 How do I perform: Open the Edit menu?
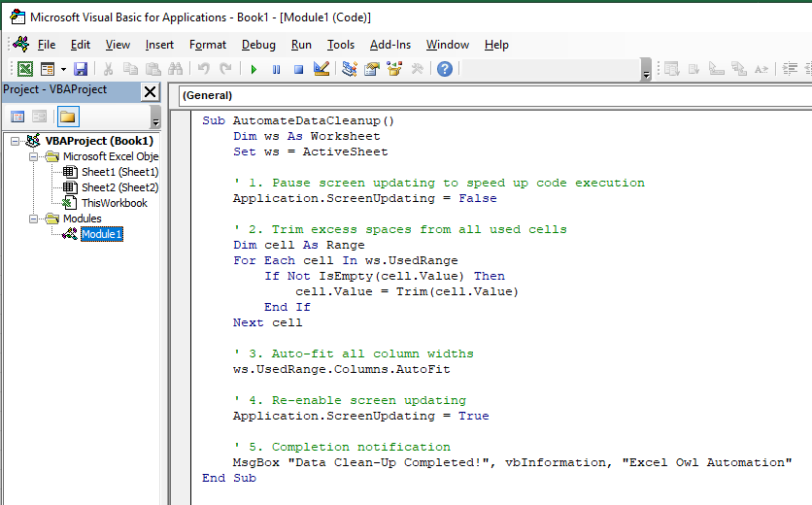(81, 45)
